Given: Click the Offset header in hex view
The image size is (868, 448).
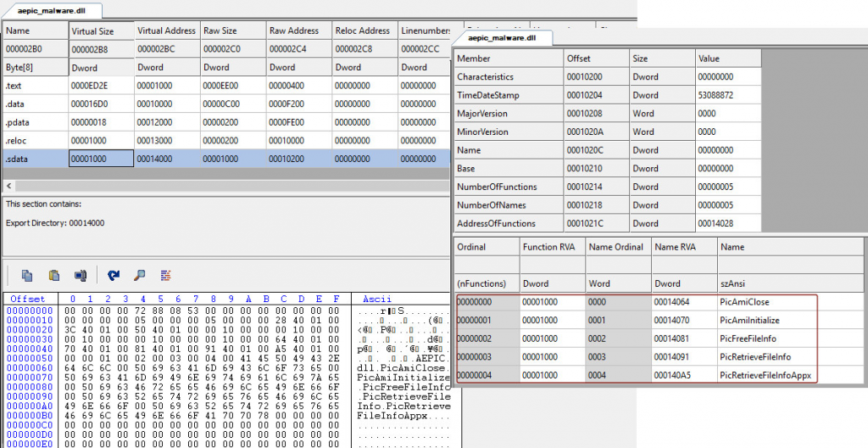Looking at the screenshot, I should 27,300.
